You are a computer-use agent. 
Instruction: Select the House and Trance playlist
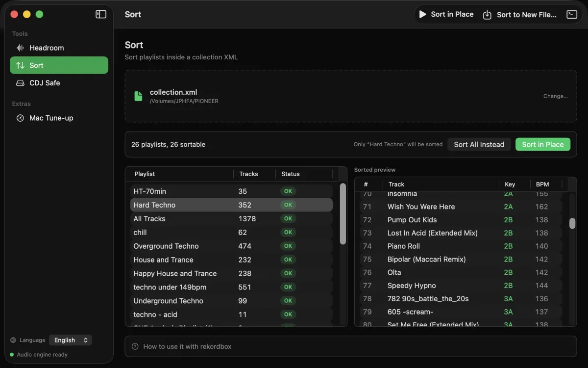pos(231,260)
